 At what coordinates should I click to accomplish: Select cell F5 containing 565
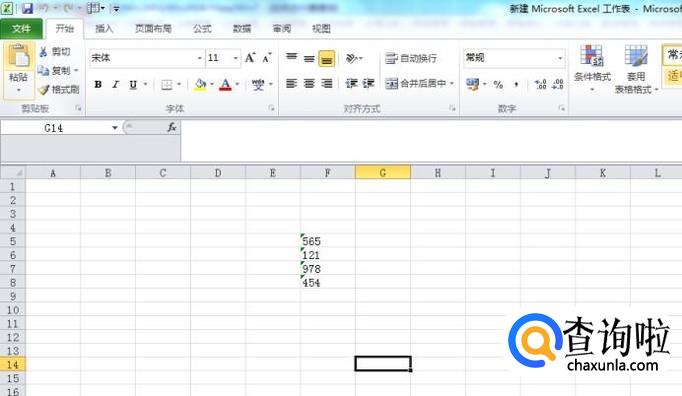coord(328,241)
